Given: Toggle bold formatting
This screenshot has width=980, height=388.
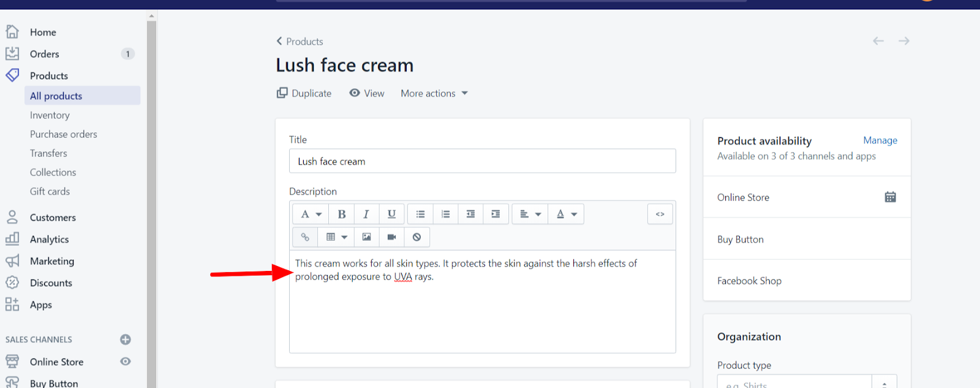Looking at the screenshot, I should pyautogui.click(x=342, y=214).
